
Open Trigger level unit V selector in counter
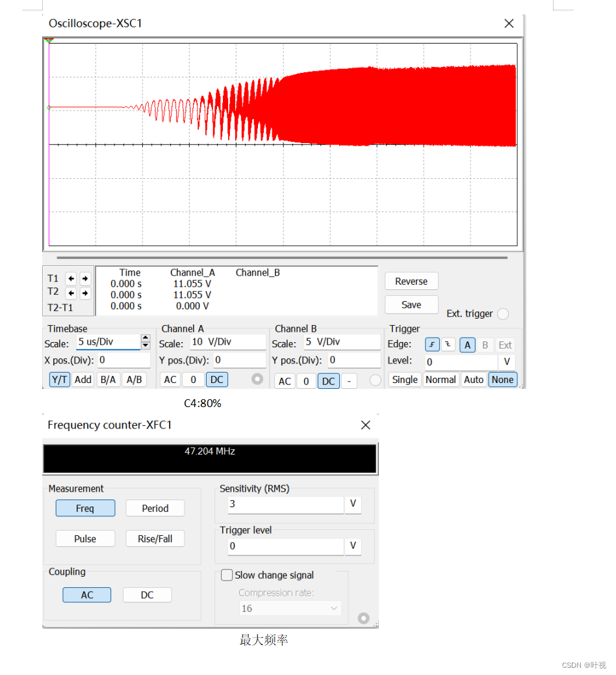point(353,546)
